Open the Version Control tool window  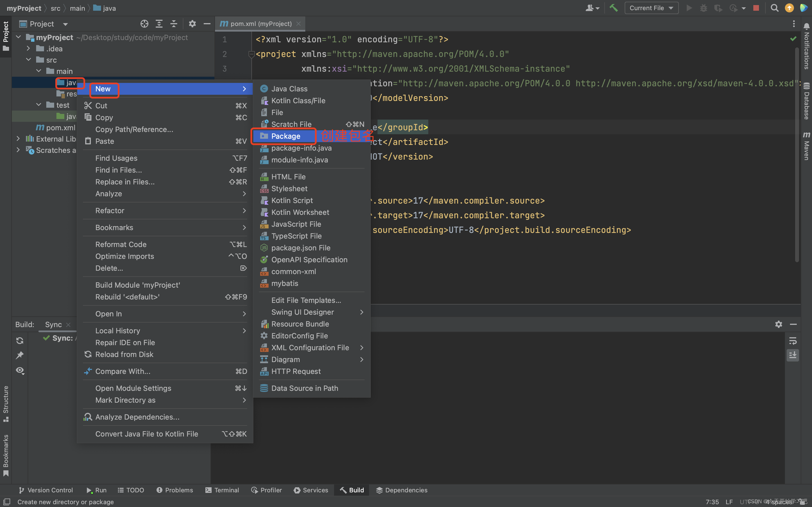point(46,490)
